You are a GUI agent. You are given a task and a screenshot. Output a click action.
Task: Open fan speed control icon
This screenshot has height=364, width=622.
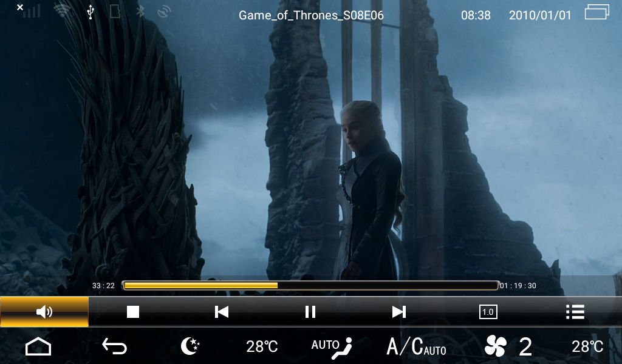pyautogui.click(x=496, y=346)
